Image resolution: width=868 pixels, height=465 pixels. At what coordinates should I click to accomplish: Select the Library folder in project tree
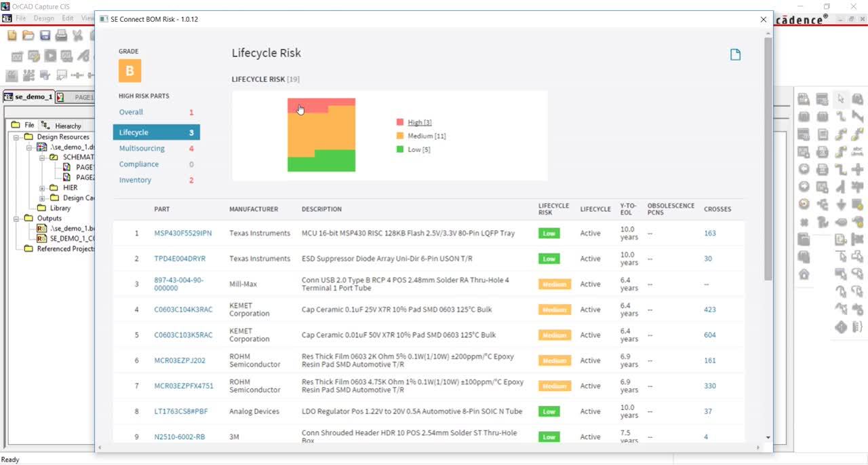click(x=60, y=208)
